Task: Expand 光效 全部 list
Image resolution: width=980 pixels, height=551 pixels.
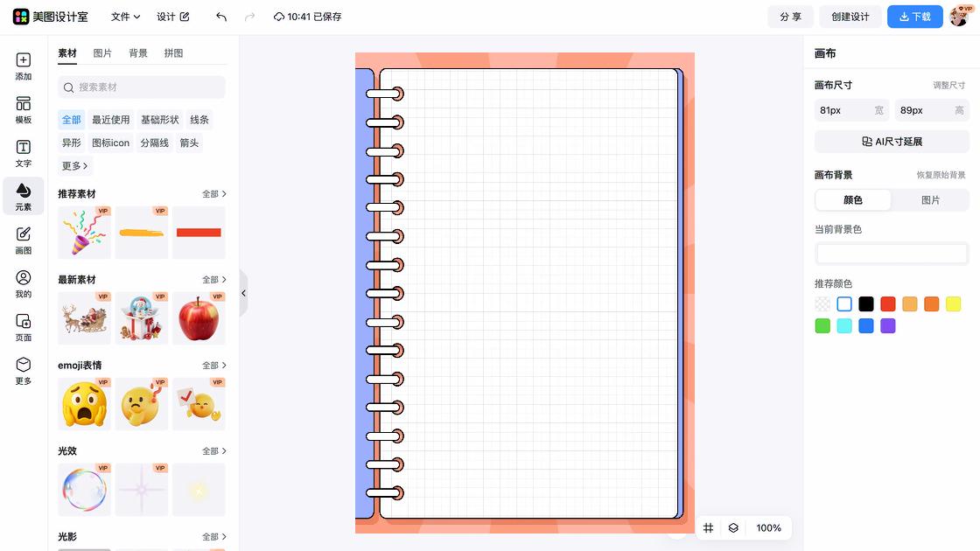Action: pos(213,451)
